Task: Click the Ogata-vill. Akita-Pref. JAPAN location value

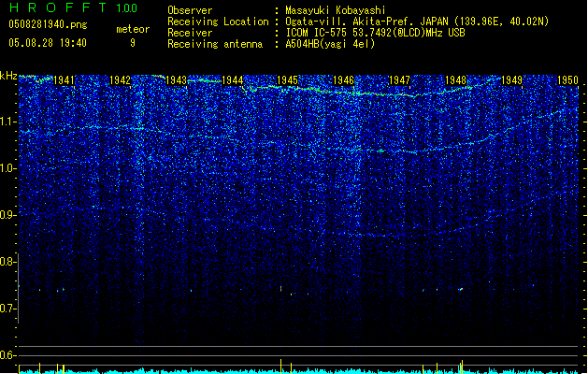Action: pyautogui.click(x=417, y=22)
